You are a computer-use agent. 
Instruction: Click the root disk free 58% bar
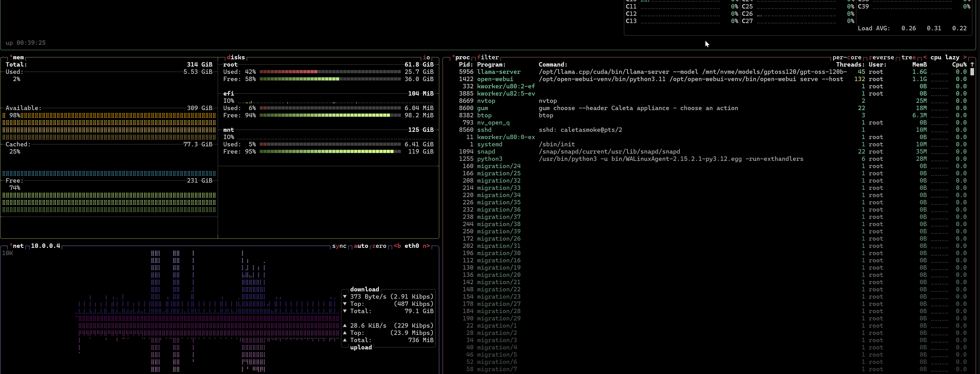point(330,79)
